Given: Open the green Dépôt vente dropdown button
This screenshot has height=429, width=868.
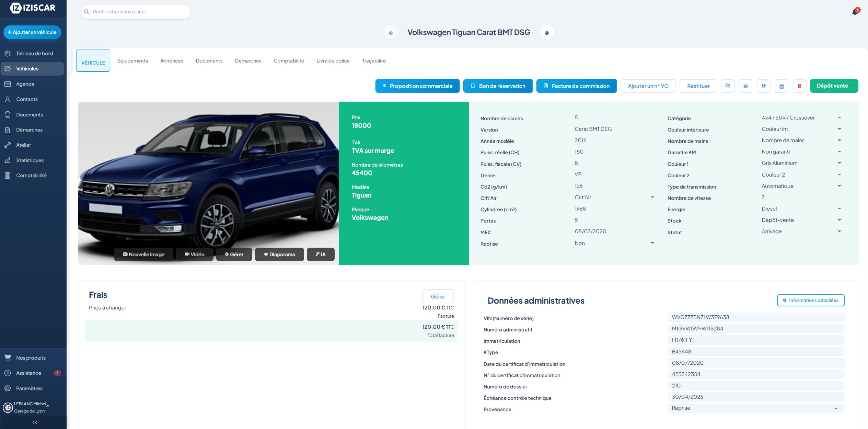Looking at the screenshot, I should [x=834, y=86].
